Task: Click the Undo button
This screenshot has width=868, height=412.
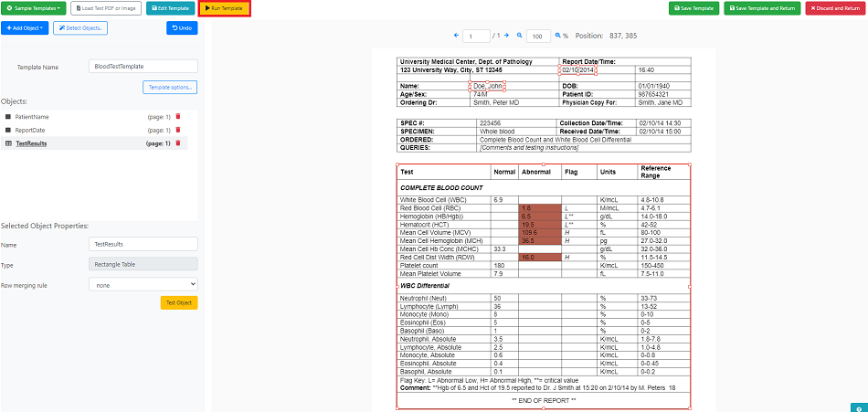Action: (x=182, y=27)
